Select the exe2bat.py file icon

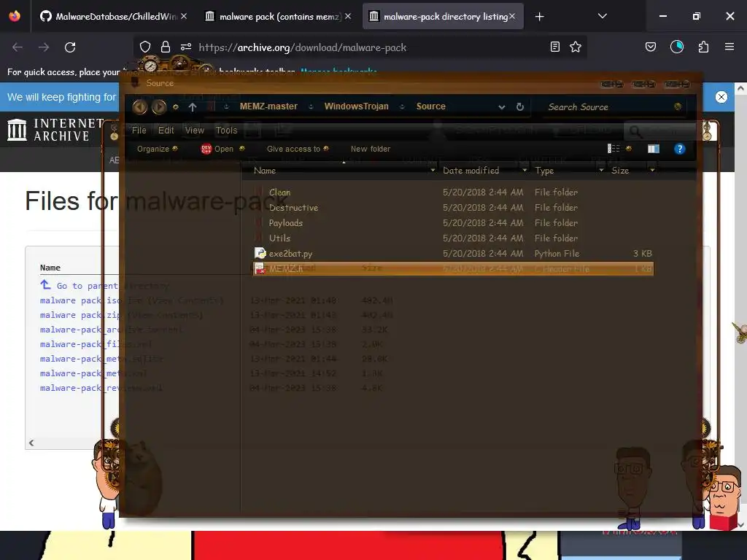pyautogui.click(x=260, y=253)
